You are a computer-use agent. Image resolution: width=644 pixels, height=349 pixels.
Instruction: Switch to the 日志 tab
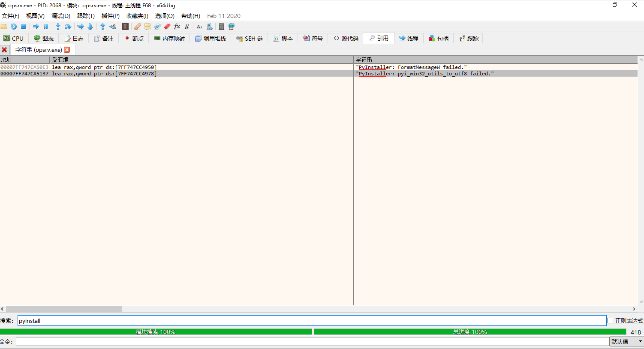pyautogui.click(x=74, y=39)
